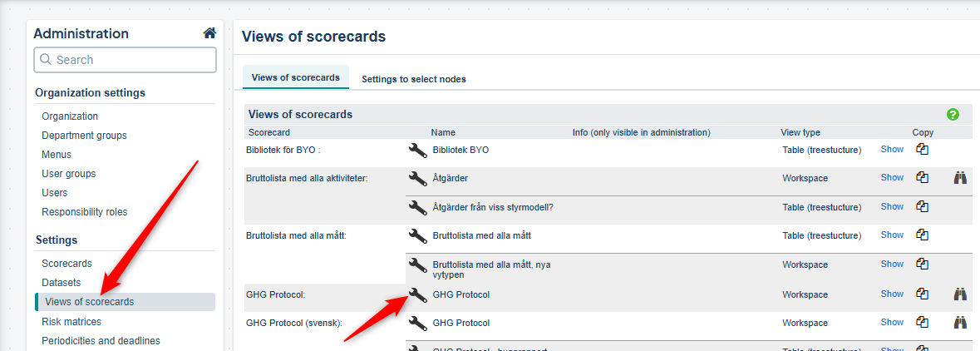Click the Administration search field
Screen dimensions: 980x351
point(125,60)
